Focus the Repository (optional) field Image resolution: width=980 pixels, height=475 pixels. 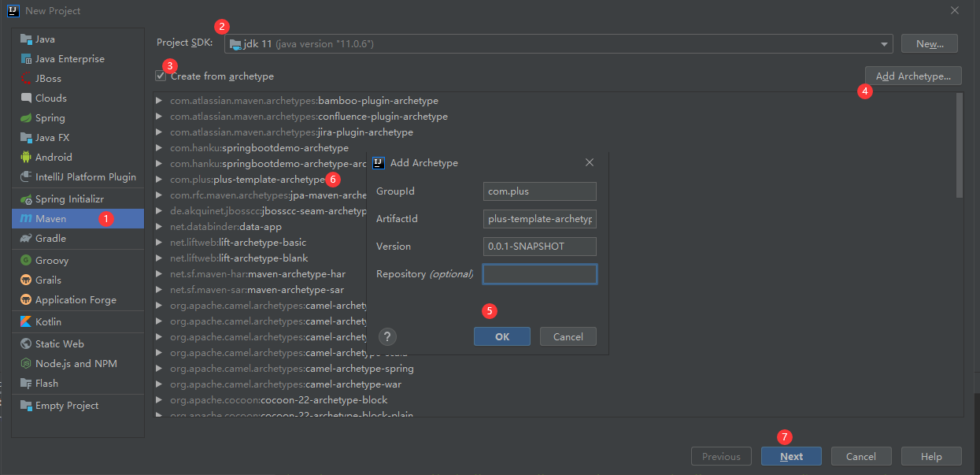point(540,274)
